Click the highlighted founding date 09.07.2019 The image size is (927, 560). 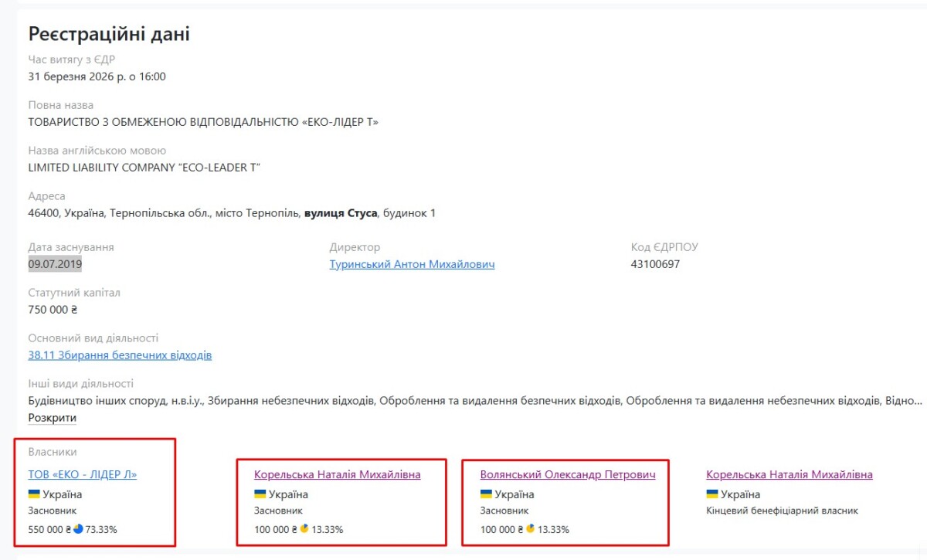55,264
